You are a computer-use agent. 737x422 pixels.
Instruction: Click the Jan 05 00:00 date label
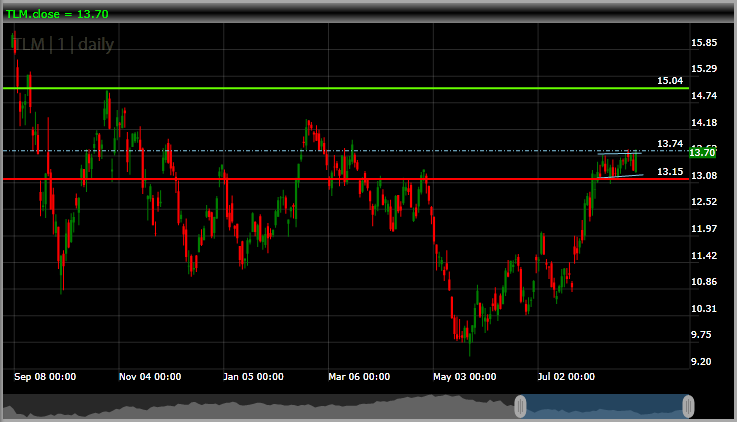coord(254,377)
